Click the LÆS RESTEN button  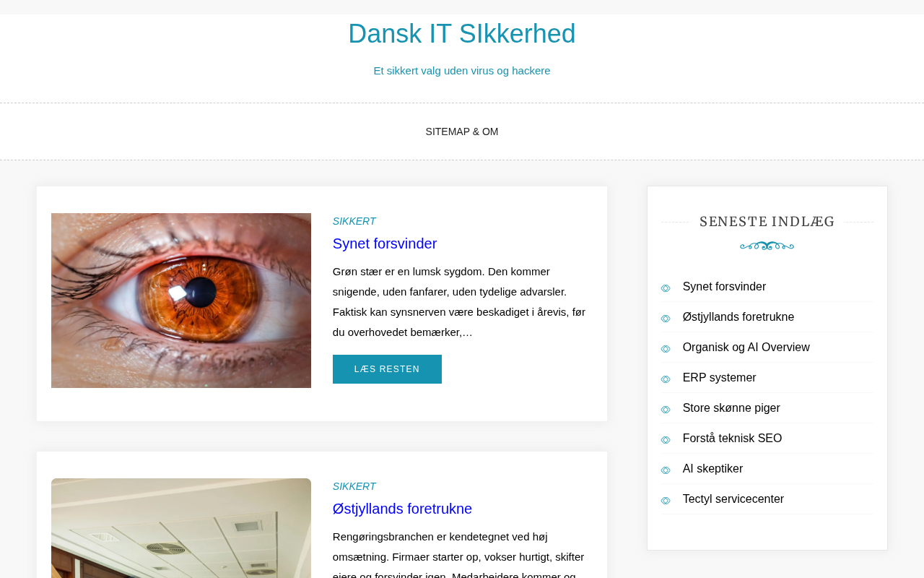[x=387, y=369]
